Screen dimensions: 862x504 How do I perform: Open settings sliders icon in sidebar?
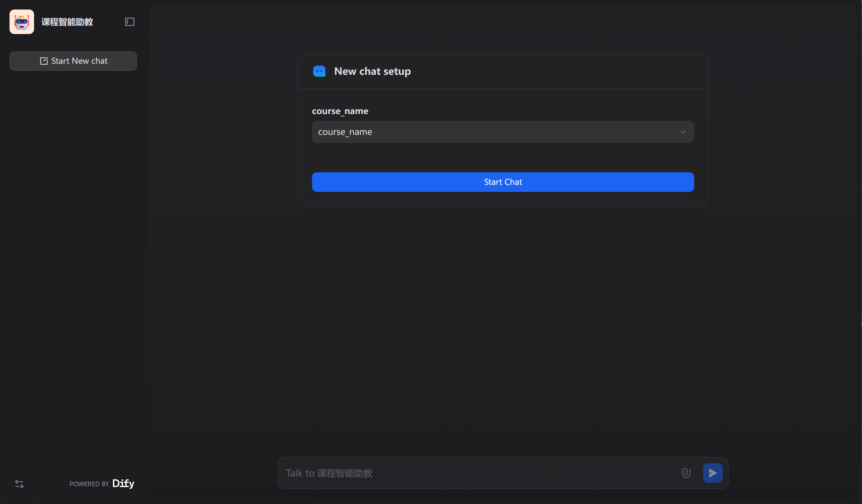(19, 484)
